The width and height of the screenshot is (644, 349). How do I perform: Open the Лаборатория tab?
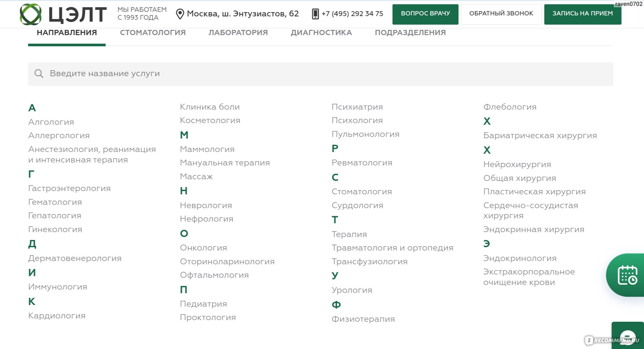point(238,33)
